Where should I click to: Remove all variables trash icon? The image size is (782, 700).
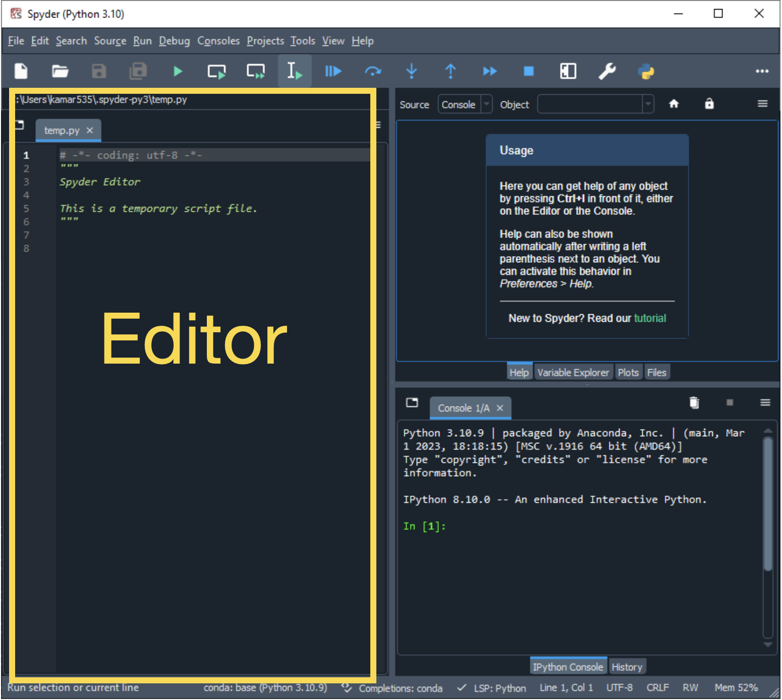(695, 402)
